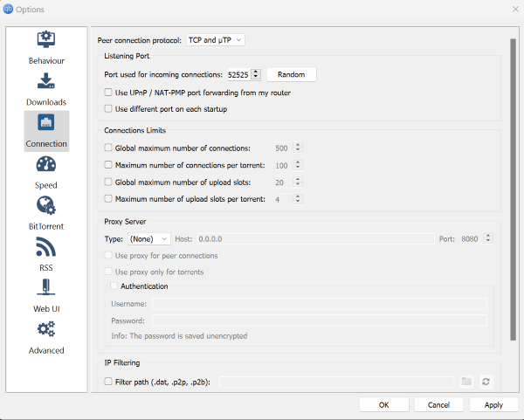This screenshot has height=420, width=524.
Task: Click the proxy Password field
Action: pyautogui.click(x=320, y=320)
